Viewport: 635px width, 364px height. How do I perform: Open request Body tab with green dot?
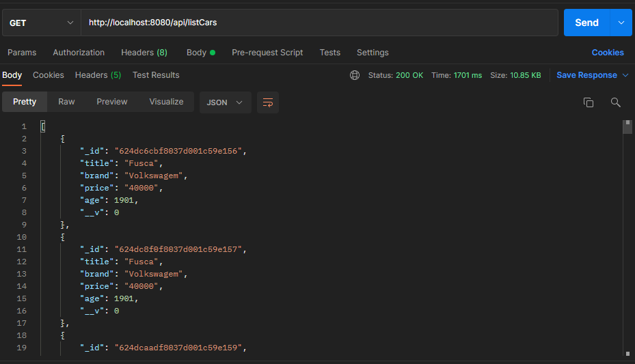point(201,53)
